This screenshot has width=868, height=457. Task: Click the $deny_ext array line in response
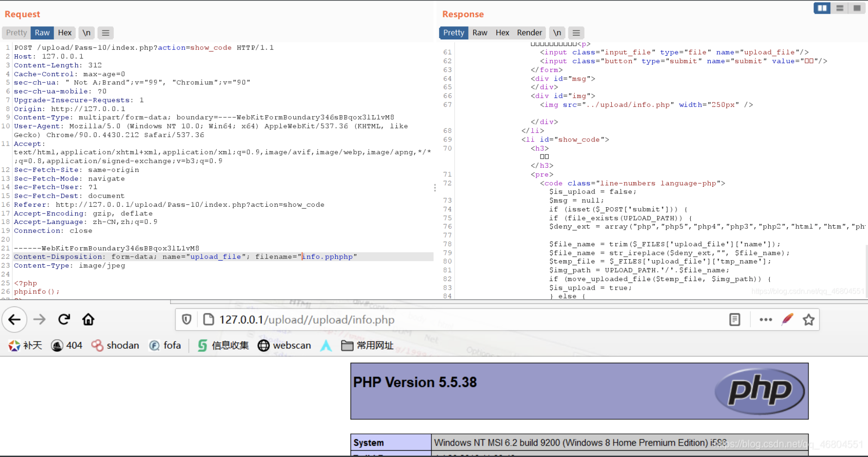[707, 227]
